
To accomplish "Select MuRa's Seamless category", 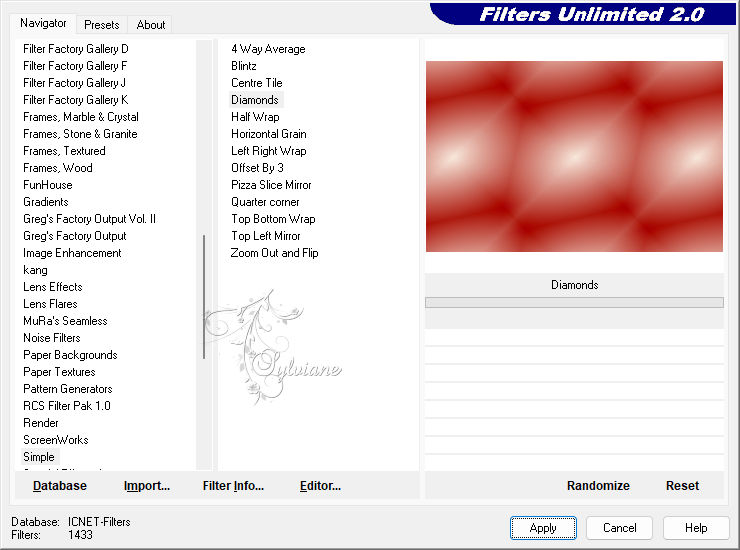I will 65,321.
